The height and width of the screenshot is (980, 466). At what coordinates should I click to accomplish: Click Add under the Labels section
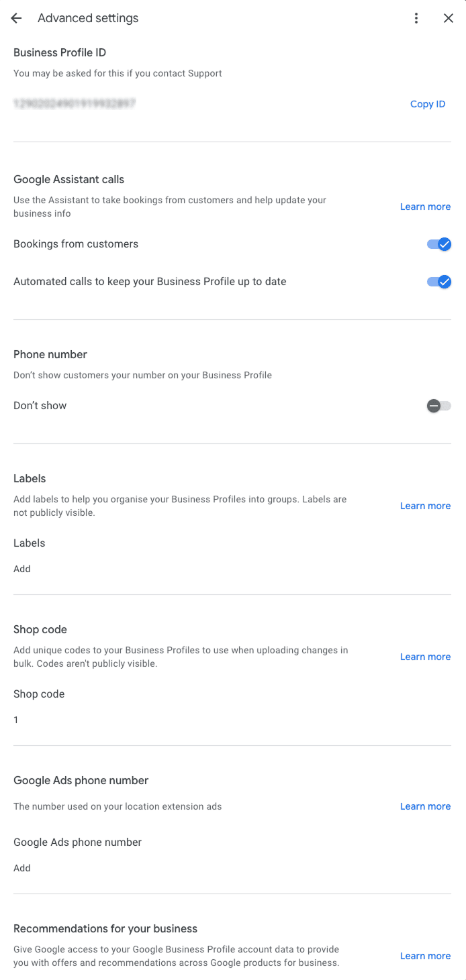click(21, 569)
